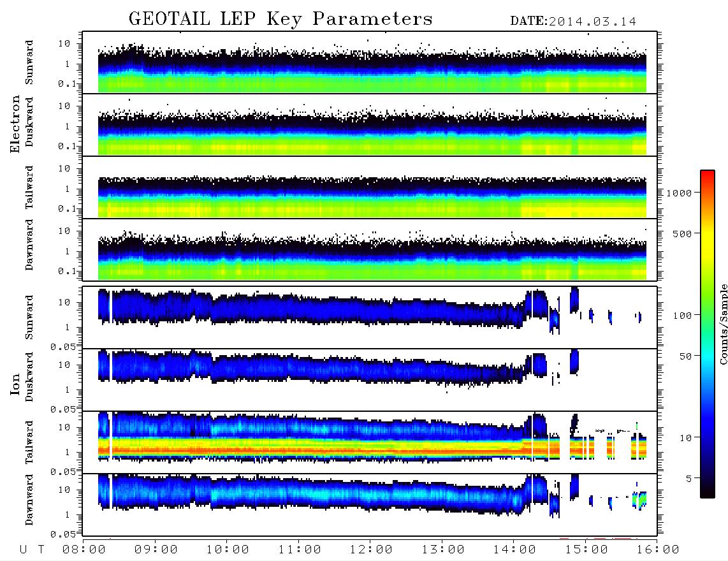This screenshot has height=561, width=728.
Task: Click the "100" colorbar tick label
Action: tap(682, 316)
